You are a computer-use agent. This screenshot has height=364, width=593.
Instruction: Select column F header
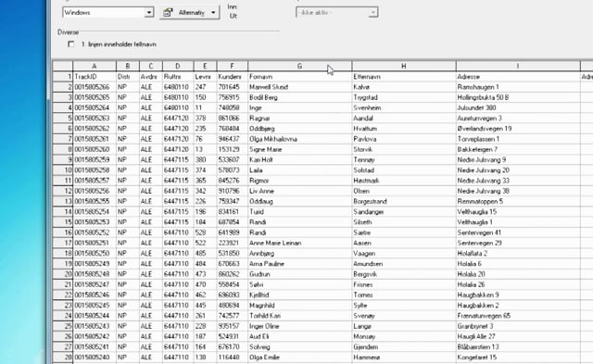(233, 66)
